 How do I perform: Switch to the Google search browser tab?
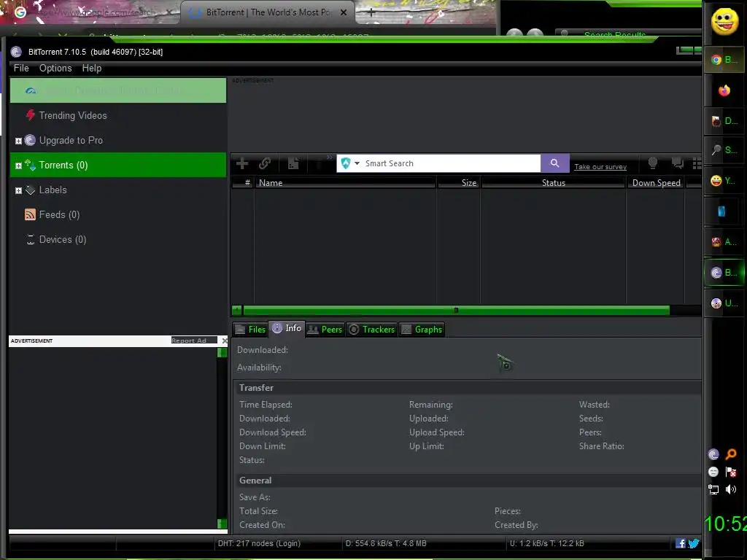tap(90, 12)
